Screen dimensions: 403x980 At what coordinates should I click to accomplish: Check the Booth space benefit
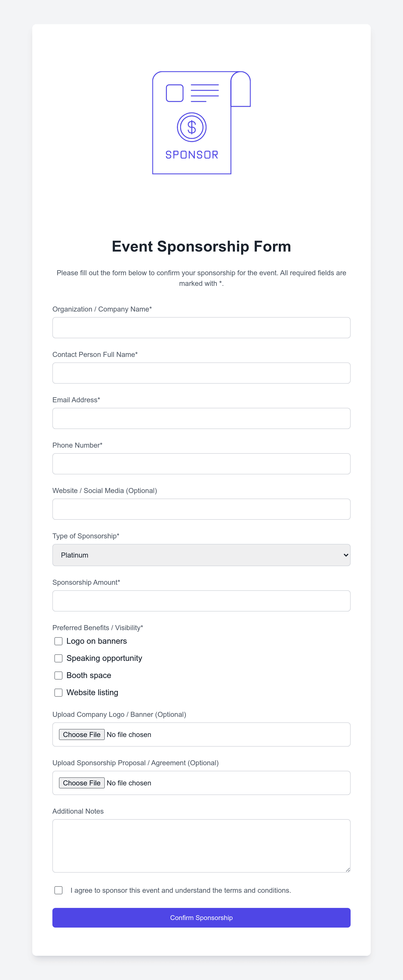[58, 675]
